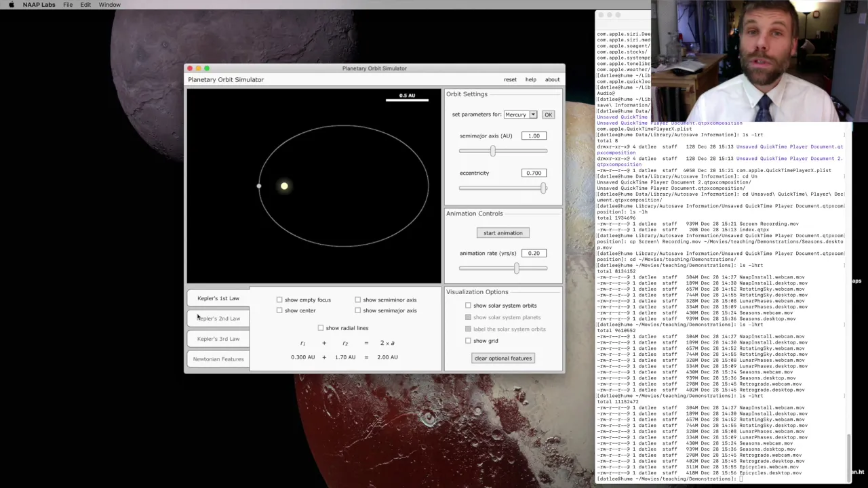The width and height of the screenshot is (868, 488).
Task: Enable the show center checkbox
Action: (279, 310)
